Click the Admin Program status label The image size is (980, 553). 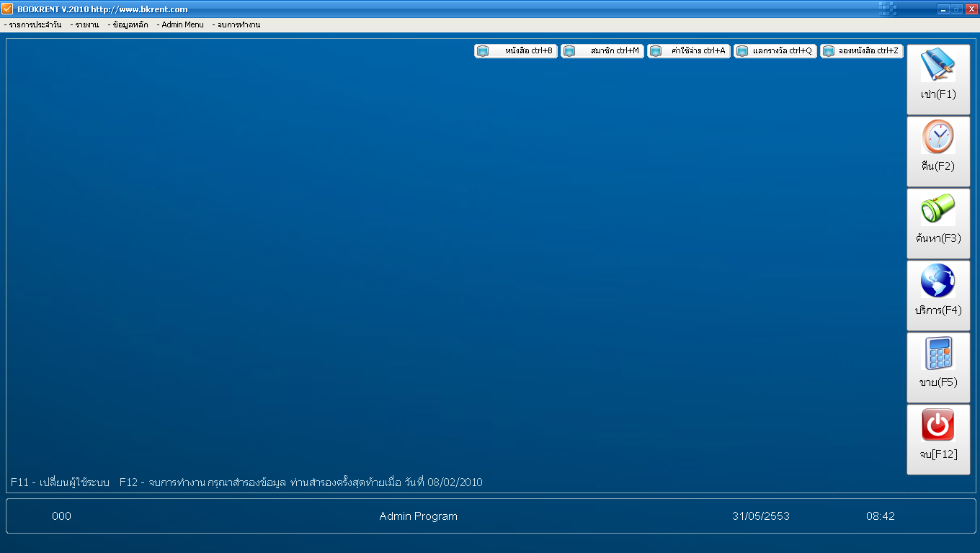pyautogui.click(x=418, y=516)
